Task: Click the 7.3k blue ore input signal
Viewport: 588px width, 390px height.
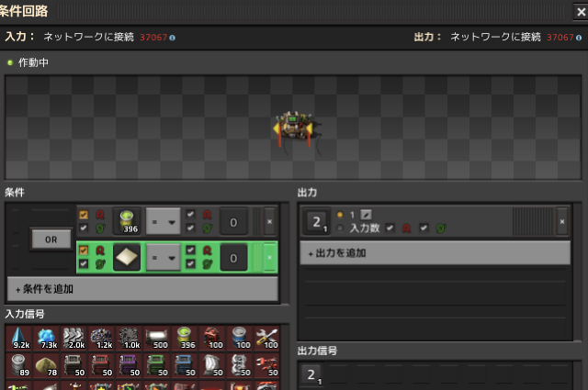Action: coord(49,338)
